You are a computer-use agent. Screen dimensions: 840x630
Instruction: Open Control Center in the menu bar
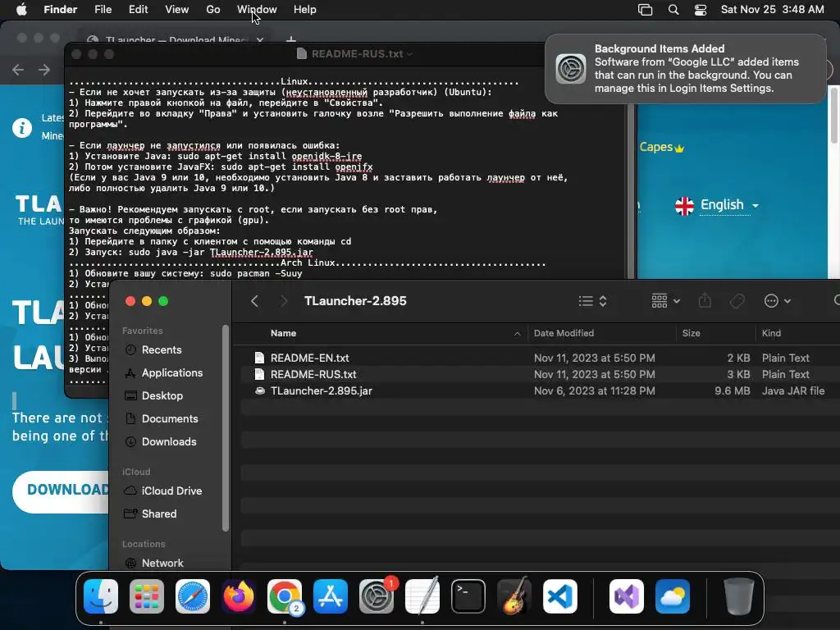click(701, 10)
